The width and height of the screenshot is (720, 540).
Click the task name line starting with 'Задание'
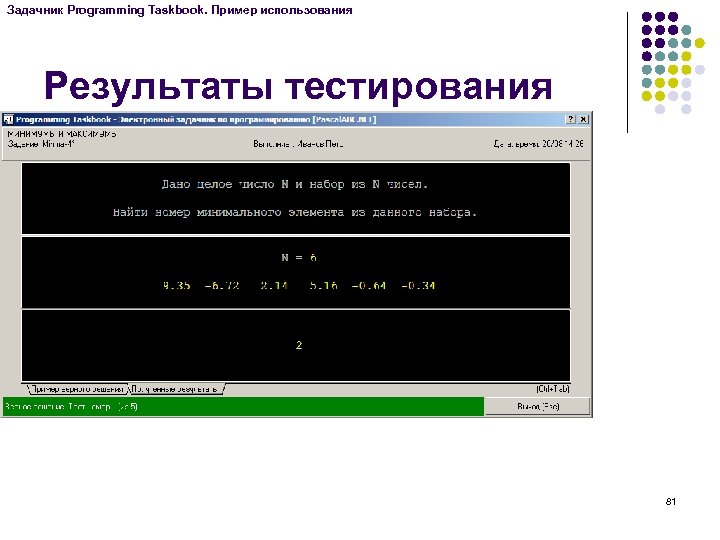(x=41, y=144)
